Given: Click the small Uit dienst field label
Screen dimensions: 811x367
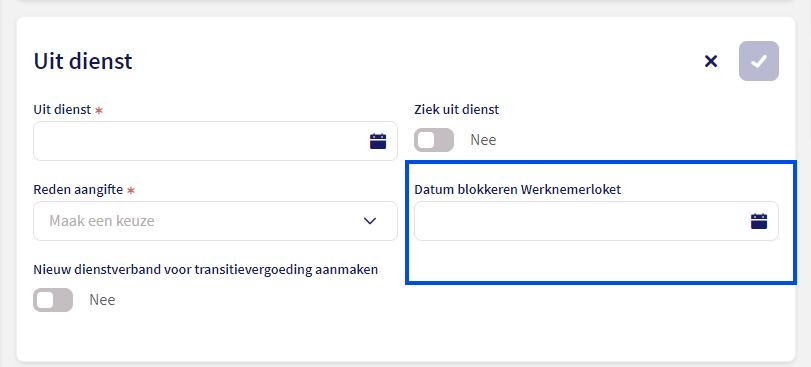Looking at the screenshot, I should [x=62, y=110].
